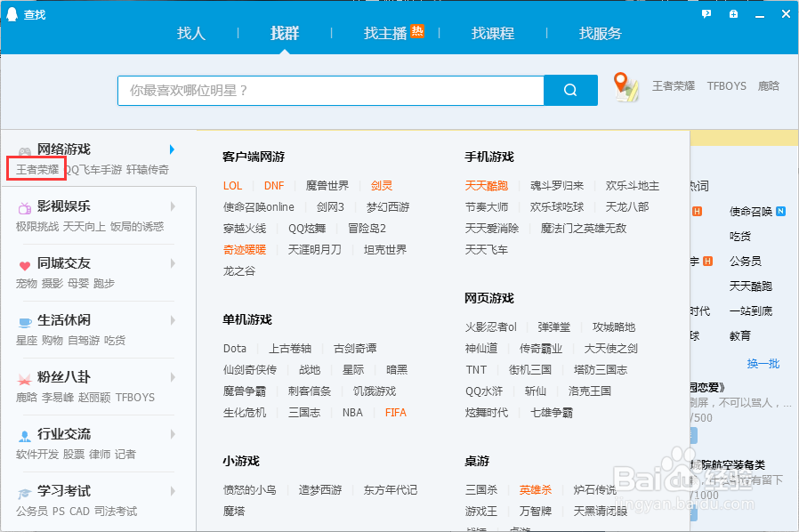Click 节奏大师 in 手机游戏
The width and height of the screenshot is (799, 532).
pyautogui.click(x=487, y=207)
